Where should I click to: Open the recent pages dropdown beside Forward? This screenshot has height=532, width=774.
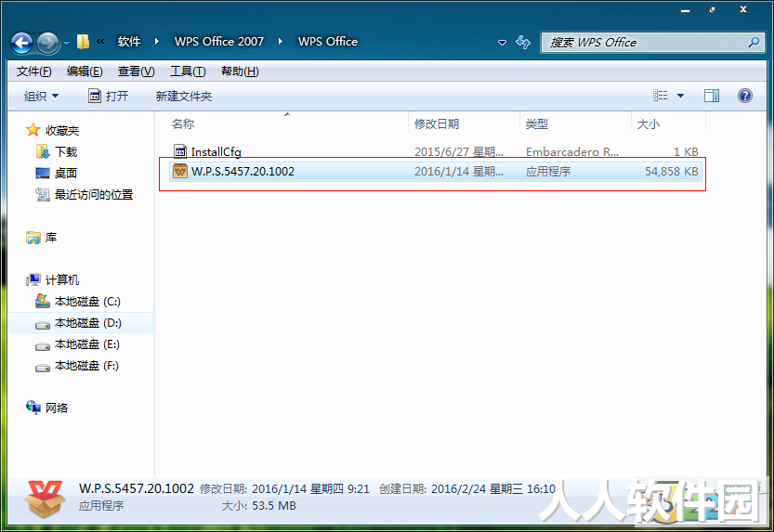pos(66,44)
